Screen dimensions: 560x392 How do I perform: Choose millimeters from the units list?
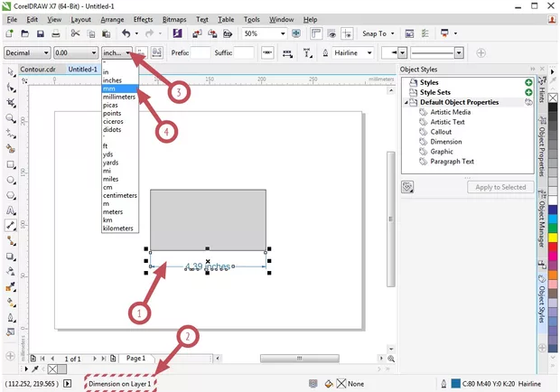(x=121, y=98)
